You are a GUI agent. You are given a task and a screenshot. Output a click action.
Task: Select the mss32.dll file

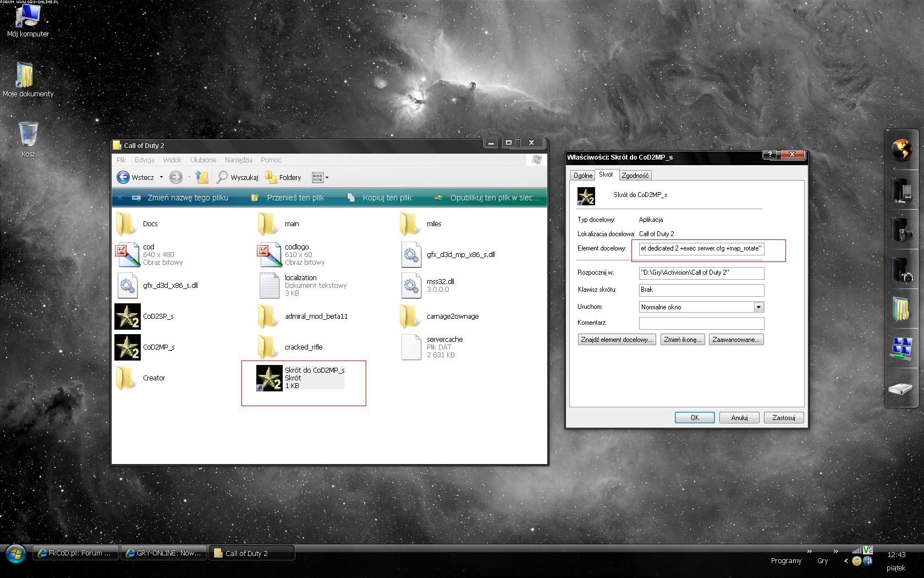pos(427,286)
